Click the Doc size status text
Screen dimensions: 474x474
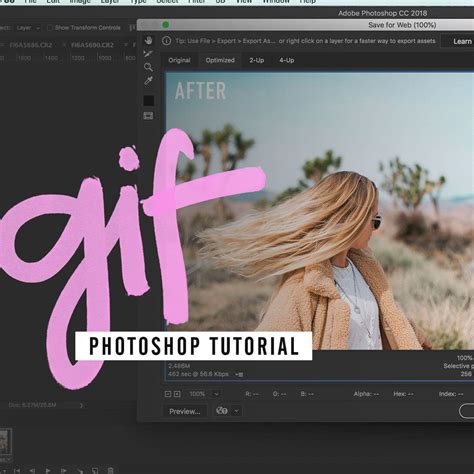(32, 405)
